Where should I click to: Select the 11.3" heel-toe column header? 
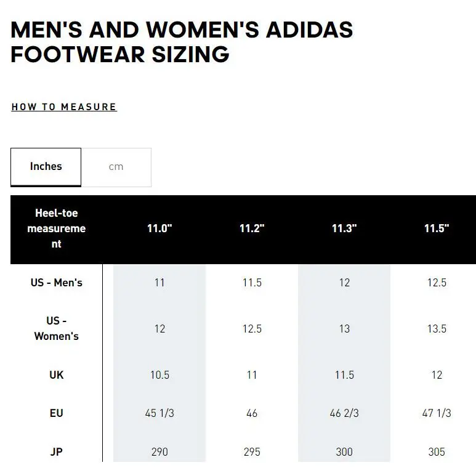click(344, 228)
